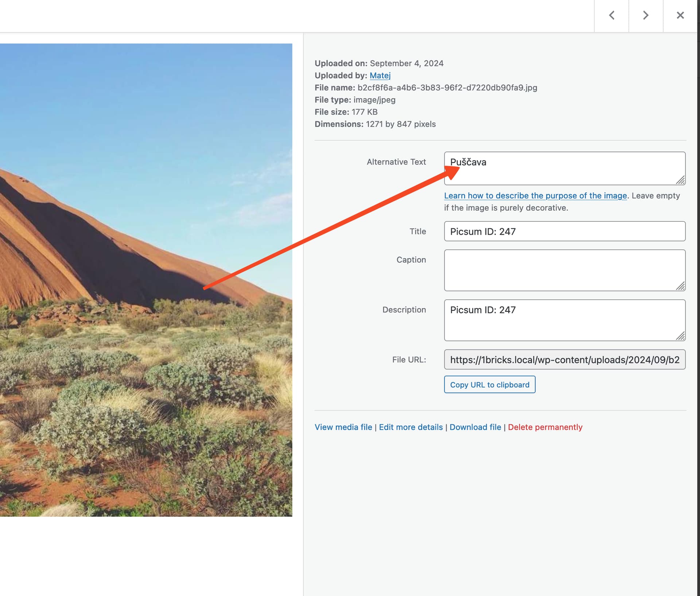Grab the Alternative Text resize handle

point(680,180)
